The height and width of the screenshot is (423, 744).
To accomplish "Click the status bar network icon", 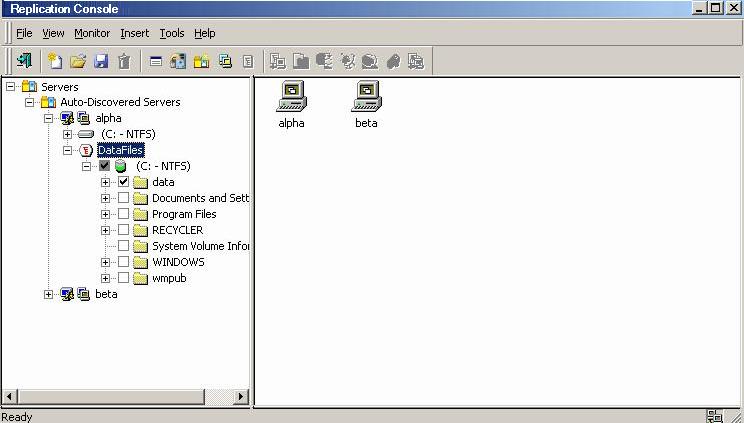I will pos(715,416).
